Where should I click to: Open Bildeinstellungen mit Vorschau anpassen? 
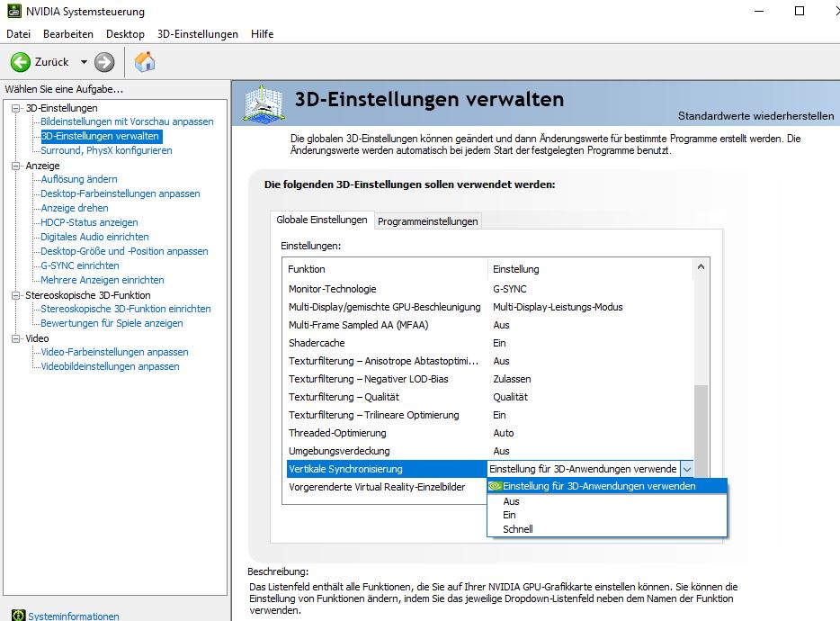point(127,121)
